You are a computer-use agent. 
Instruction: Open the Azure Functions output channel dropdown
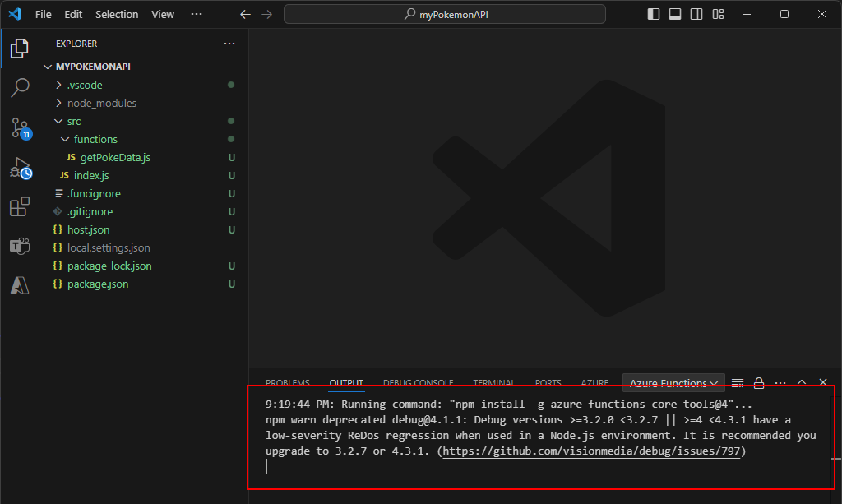click(x=673, y=382)
